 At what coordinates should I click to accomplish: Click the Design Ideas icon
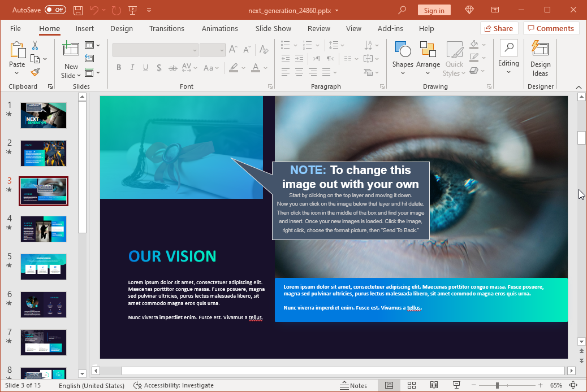pos(540,59)
